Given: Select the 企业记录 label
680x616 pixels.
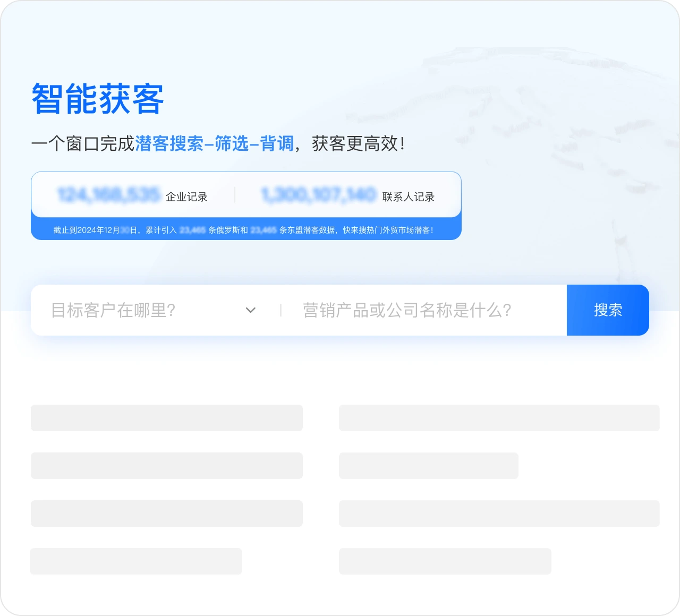Looking at the screenshot, I should (x=186, y=197).
